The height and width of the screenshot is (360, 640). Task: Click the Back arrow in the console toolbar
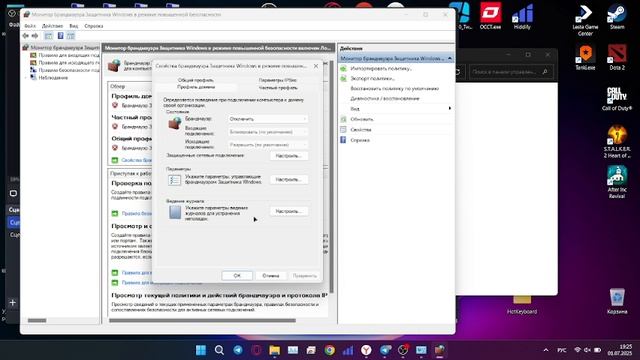click(26, 36)
